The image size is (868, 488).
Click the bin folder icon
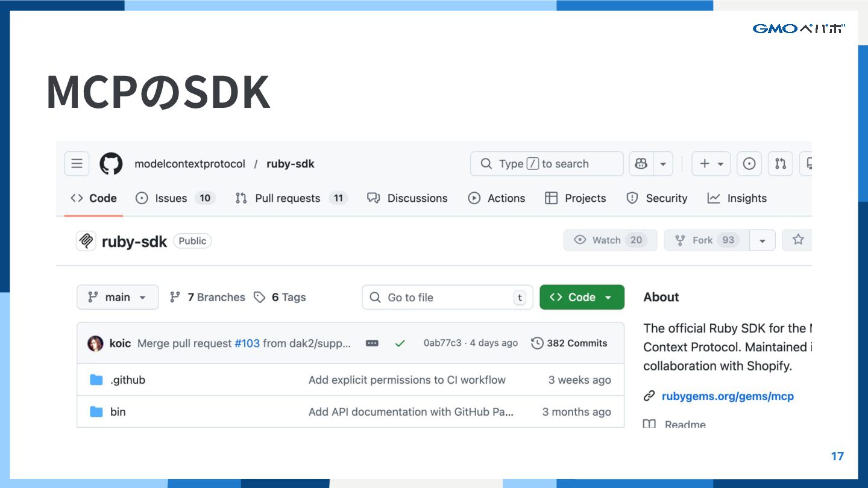point(96,411)
